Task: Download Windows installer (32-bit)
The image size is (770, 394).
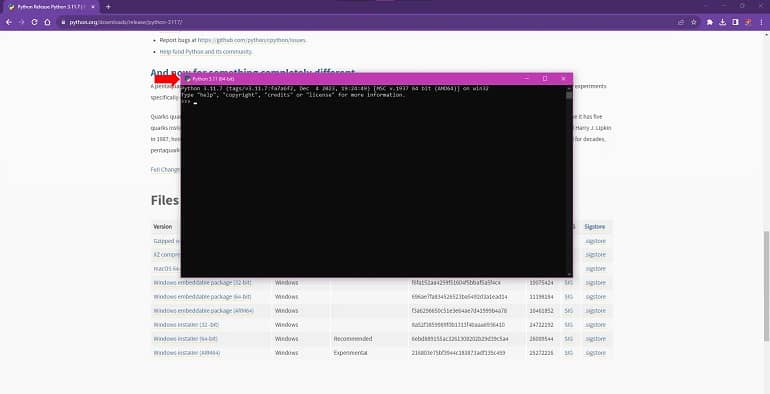Action: tap(186, 325)
